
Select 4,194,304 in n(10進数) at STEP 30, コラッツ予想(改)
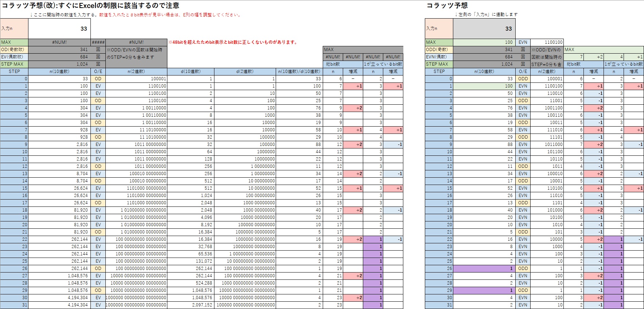(59, 298)
